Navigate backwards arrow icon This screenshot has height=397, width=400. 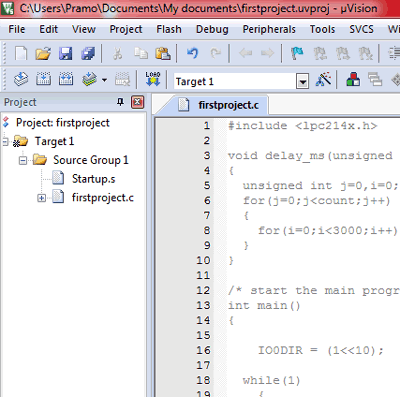[x=246, y=53]
